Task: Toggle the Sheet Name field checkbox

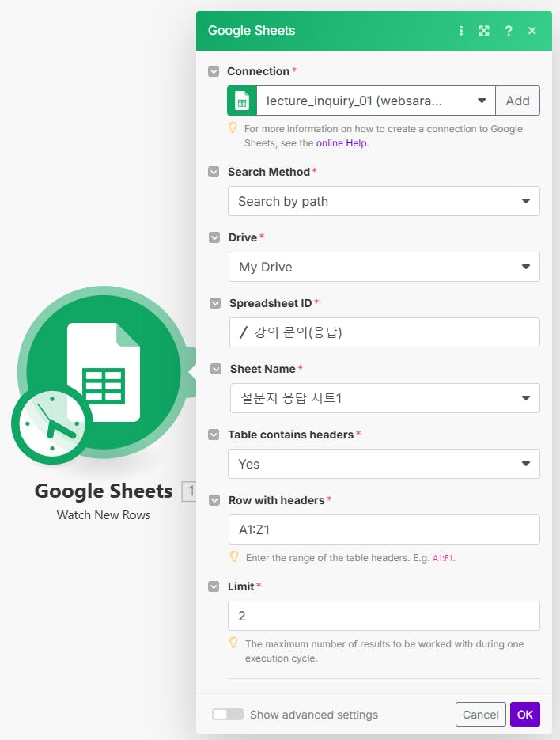Action: pyautogui.click(x=216, y=369)
